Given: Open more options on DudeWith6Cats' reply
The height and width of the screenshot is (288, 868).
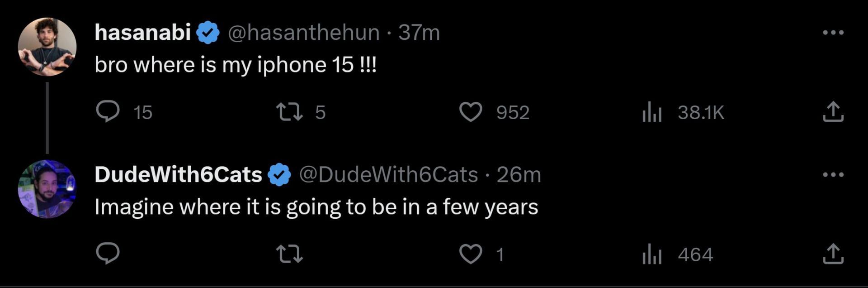Looking at the screenshot, I should (x=833, y=175).
